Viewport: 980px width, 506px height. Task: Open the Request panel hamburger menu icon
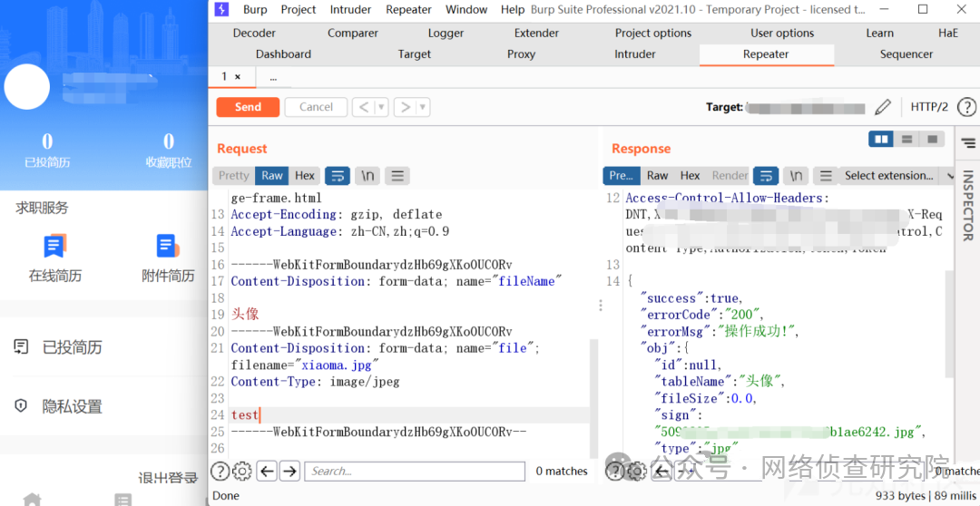[397, 176]
